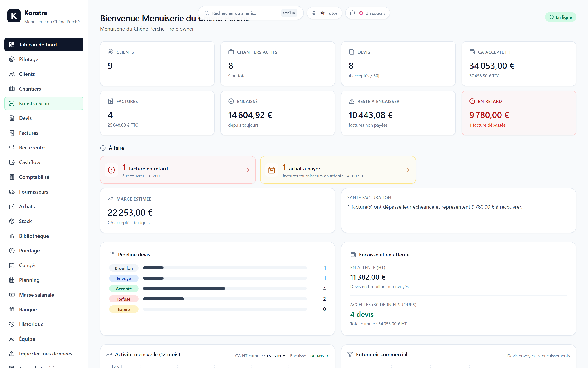Click the SANTÉ FACTURATION heading
The height and width of the screenshot is (368, 588).
pyautogui.click(x=369, y=198)
